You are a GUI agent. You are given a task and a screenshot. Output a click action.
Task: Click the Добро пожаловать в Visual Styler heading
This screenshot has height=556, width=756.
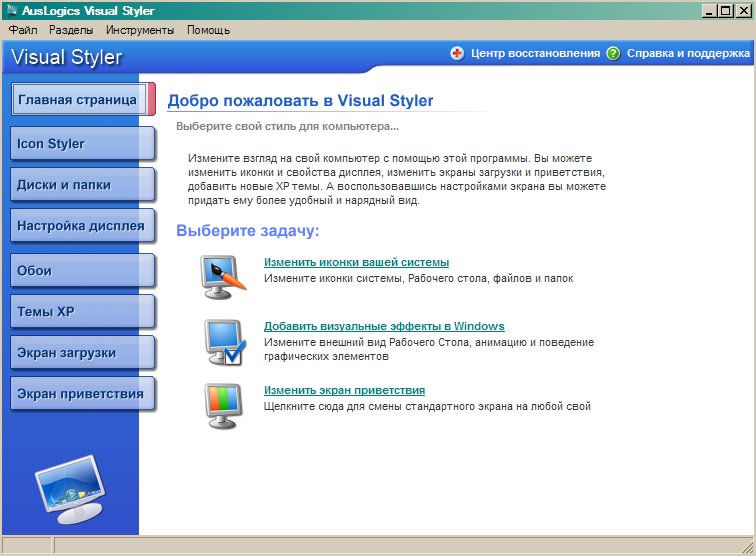(300, 100)
